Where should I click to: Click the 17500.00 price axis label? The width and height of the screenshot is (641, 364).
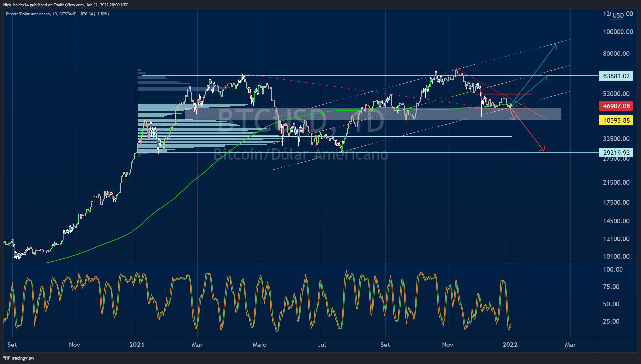616,202
